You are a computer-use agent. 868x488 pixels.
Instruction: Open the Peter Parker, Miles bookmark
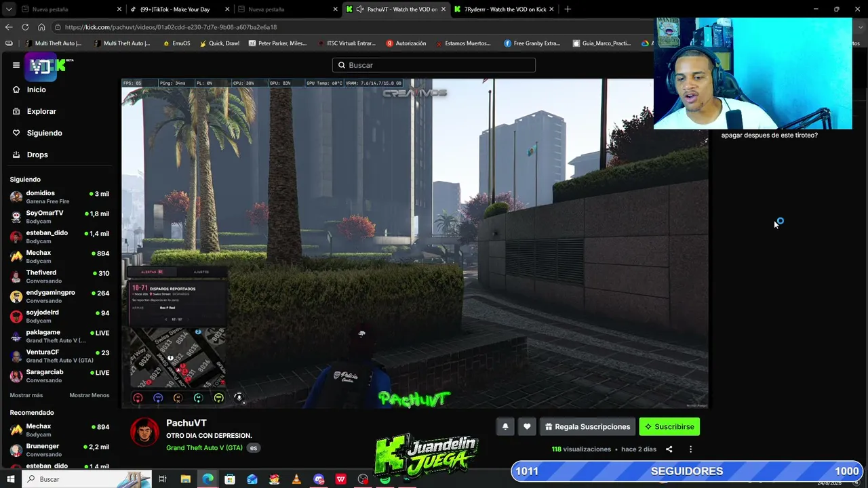[x=277, y=43]
